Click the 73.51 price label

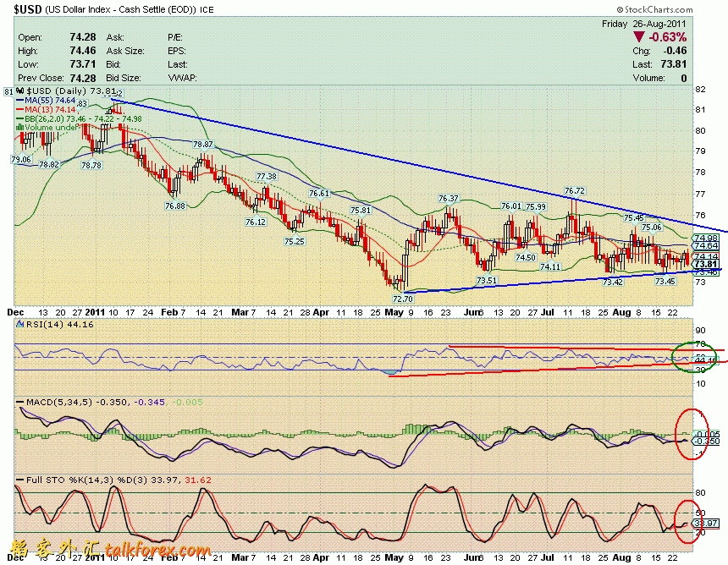click(487, 280)
